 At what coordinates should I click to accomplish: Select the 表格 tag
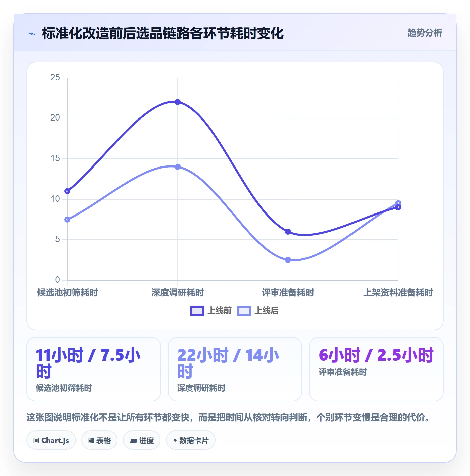click(99, 440)
